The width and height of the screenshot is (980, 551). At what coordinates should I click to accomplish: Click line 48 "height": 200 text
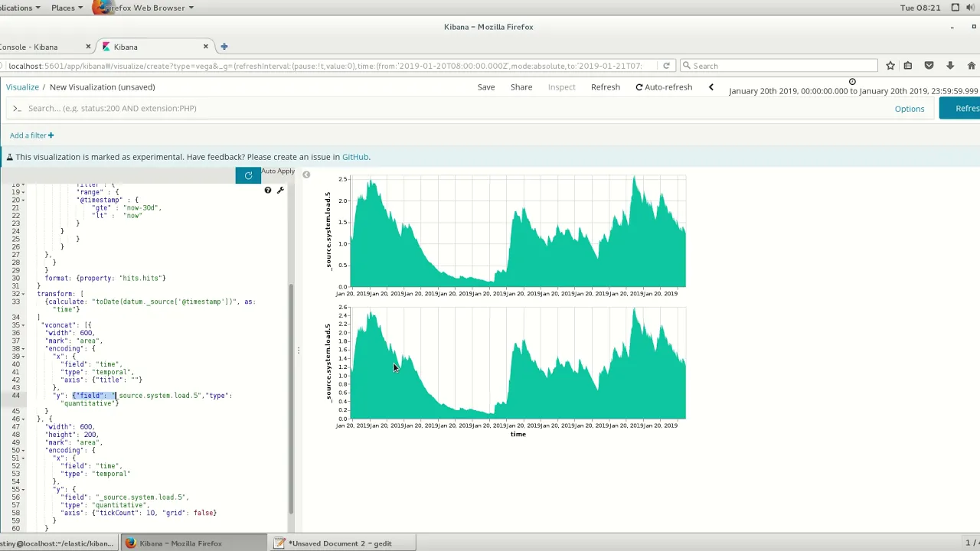(71, 435)
